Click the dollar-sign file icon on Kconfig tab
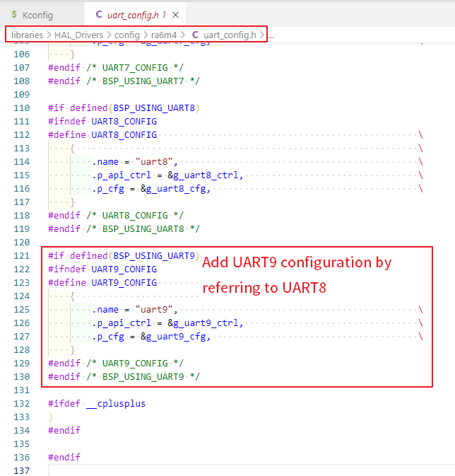 point(13,15)
